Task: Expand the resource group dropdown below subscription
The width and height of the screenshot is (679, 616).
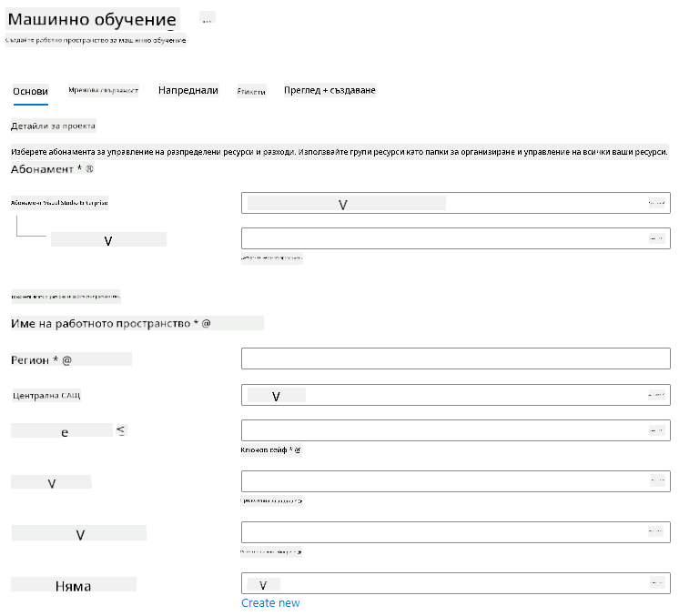Action: point(456,238)
